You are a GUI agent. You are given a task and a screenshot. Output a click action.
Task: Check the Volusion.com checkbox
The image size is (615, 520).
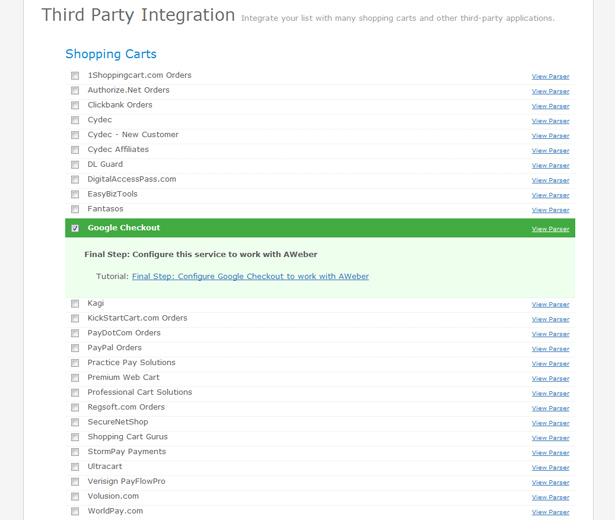pyautogui.click(x=75, y=497)
